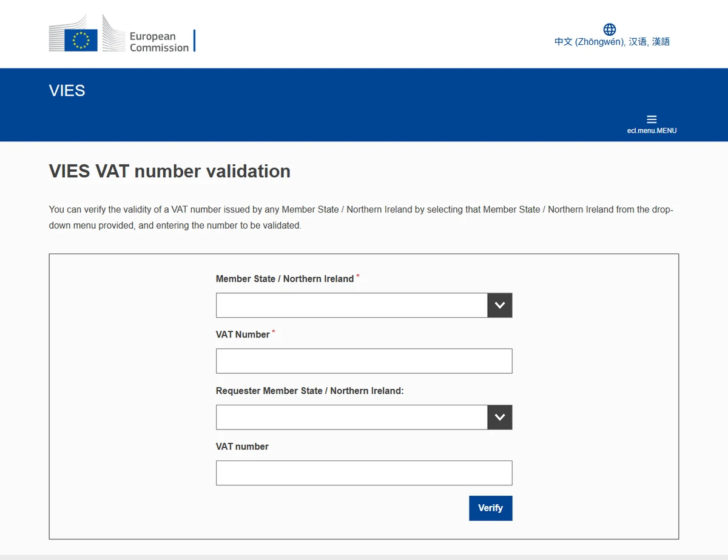Click the European Commission logo
Viewport: 728px width, 560px height.
click(122, 33)
